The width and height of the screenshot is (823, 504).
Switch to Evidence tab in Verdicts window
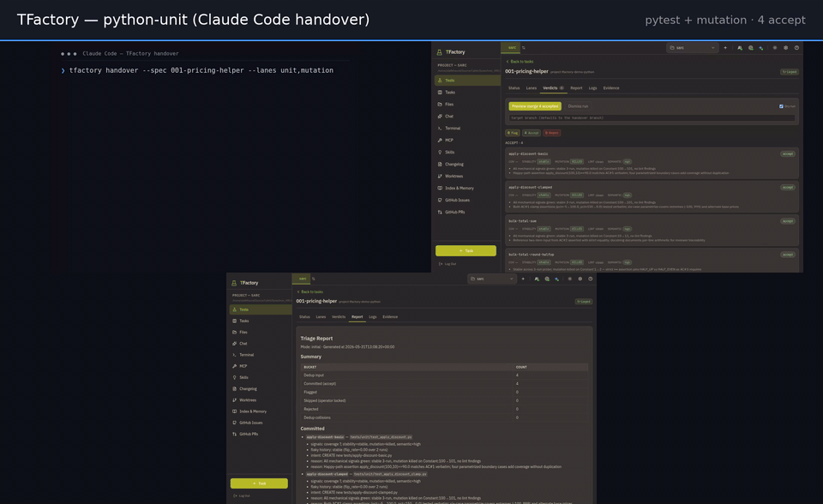611,88
